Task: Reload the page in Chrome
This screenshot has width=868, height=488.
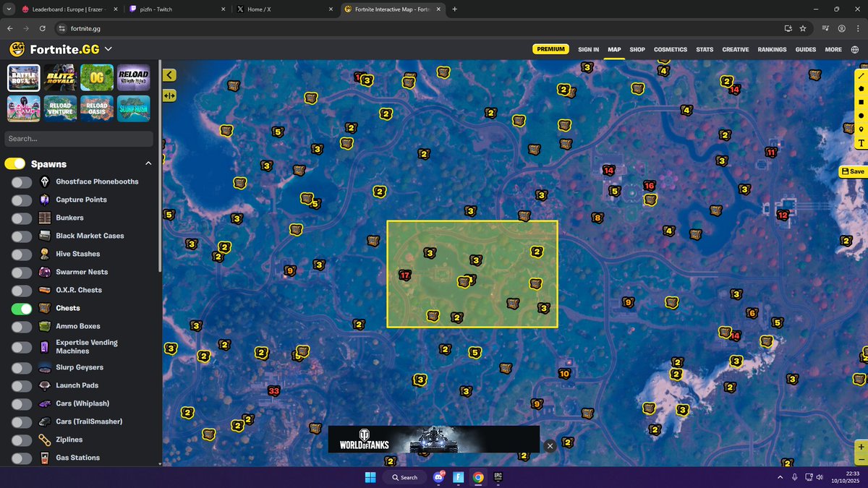Action: coord(43,28)
